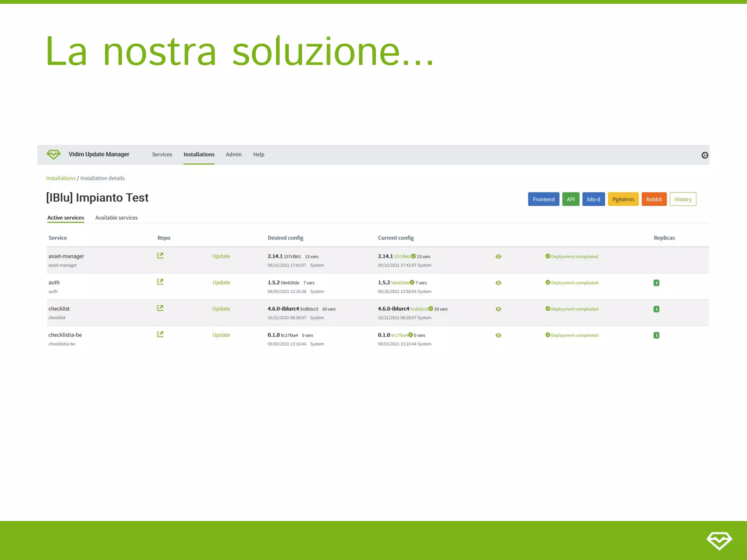Open the Help menu
The image size is (747, 560).
(259, 155)
